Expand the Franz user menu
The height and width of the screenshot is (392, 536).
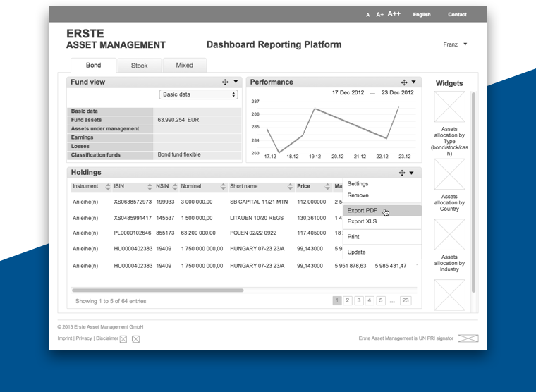(x=455, y=44)
